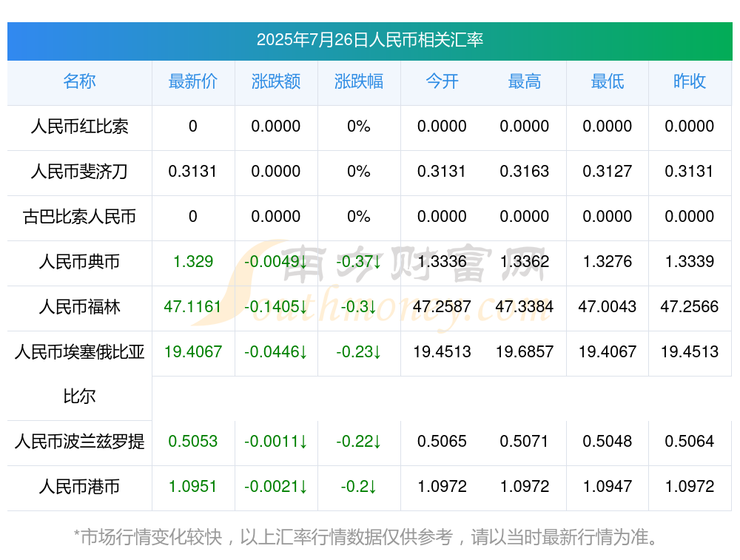740x560 pixels.
Task: Click change amount -0.0446
Action: (276, 351)
